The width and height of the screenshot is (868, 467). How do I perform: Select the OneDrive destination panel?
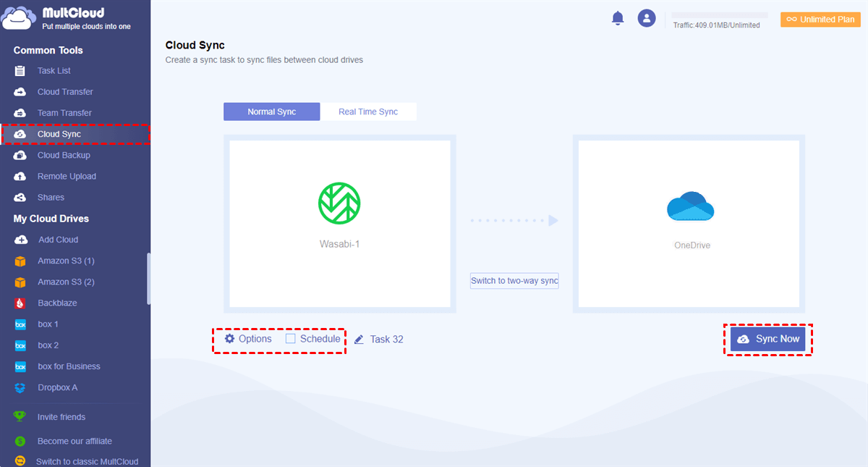click(689, 224)
